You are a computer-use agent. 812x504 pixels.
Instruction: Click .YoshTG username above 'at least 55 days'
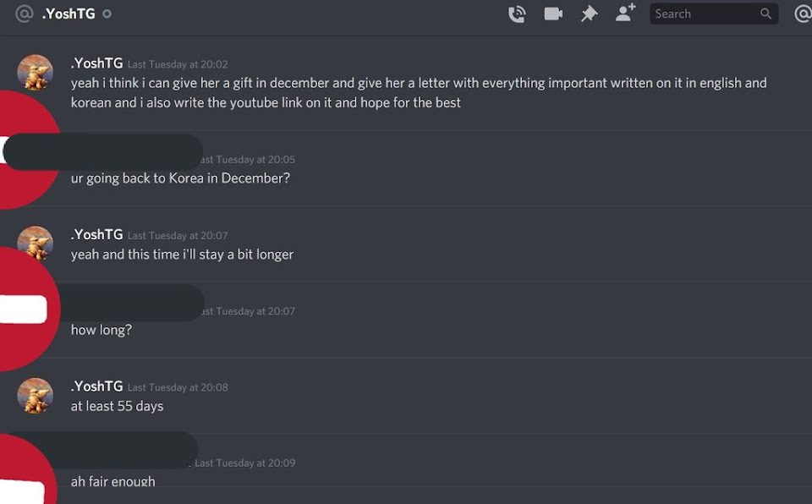[96, 386]
